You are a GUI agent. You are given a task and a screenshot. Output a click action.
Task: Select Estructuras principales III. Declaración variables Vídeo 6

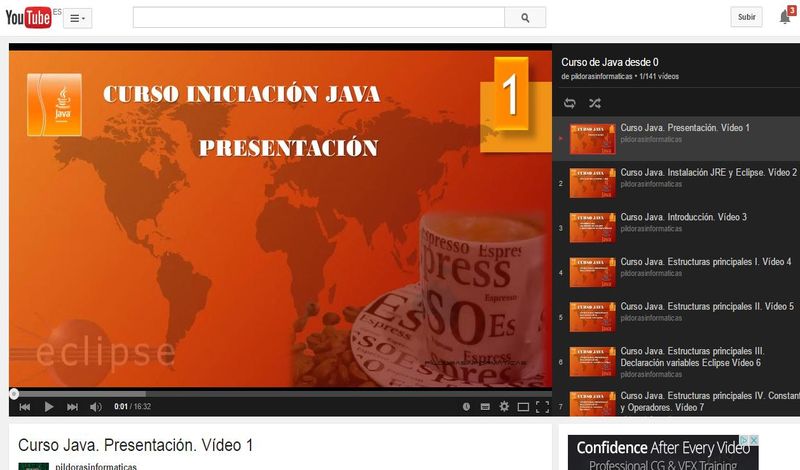pos(676,362)
